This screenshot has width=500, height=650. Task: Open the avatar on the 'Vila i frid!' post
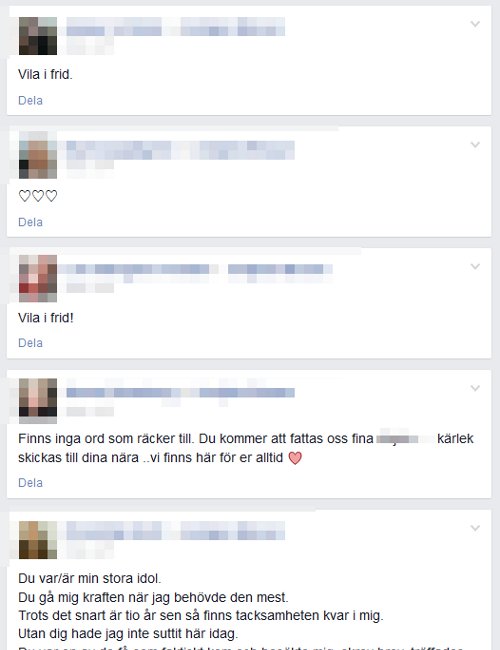[38, 278]
